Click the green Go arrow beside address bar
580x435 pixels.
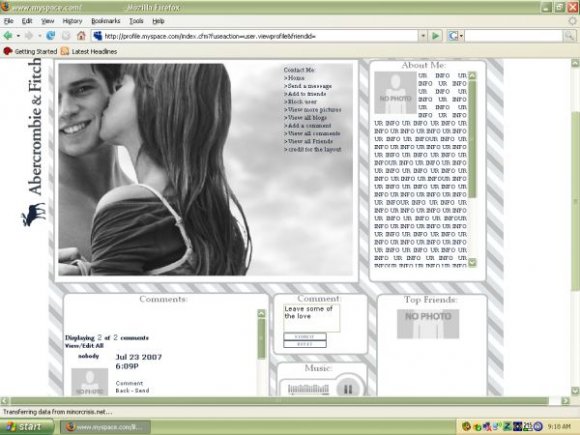pyautogui.click(x=435, y=36)
